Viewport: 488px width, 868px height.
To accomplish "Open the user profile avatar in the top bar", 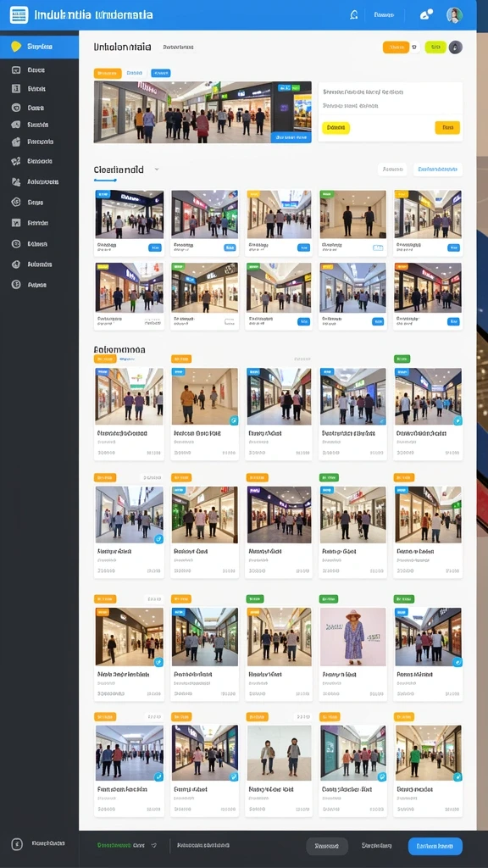I will (454, 15).
